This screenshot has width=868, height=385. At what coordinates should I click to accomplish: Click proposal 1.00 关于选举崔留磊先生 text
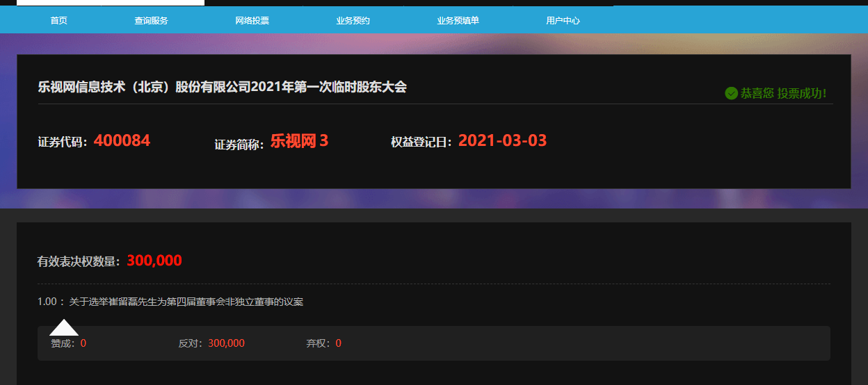(x=170, y=302)
